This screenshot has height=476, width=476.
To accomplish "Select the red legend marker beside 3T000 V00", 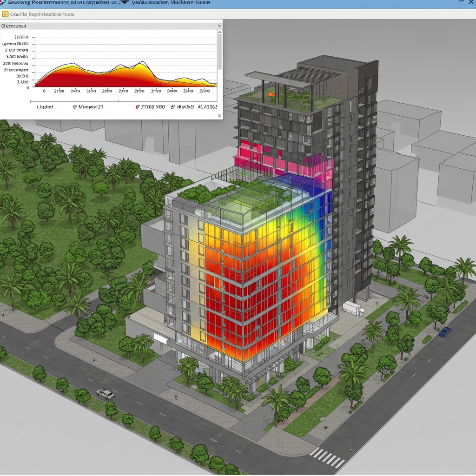I will [138, 107].
